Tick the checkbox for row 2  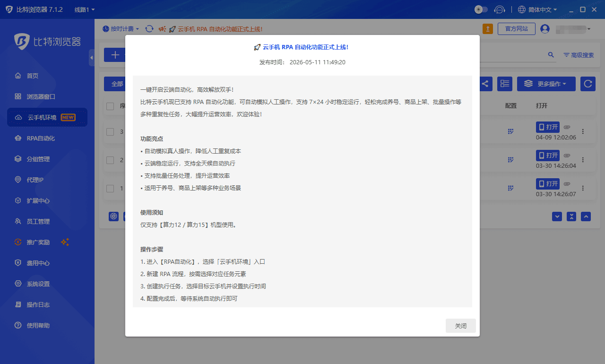click(110, 160)
